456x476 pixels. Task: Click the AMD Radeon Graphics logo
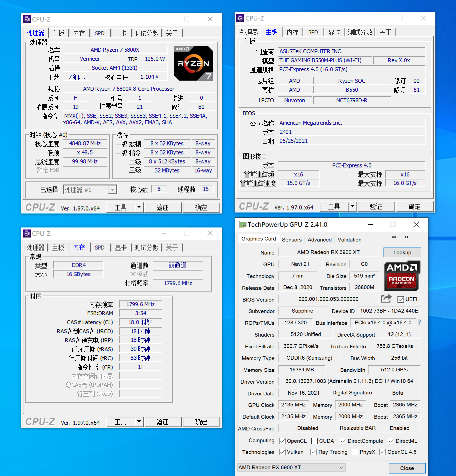coord(402,276)
